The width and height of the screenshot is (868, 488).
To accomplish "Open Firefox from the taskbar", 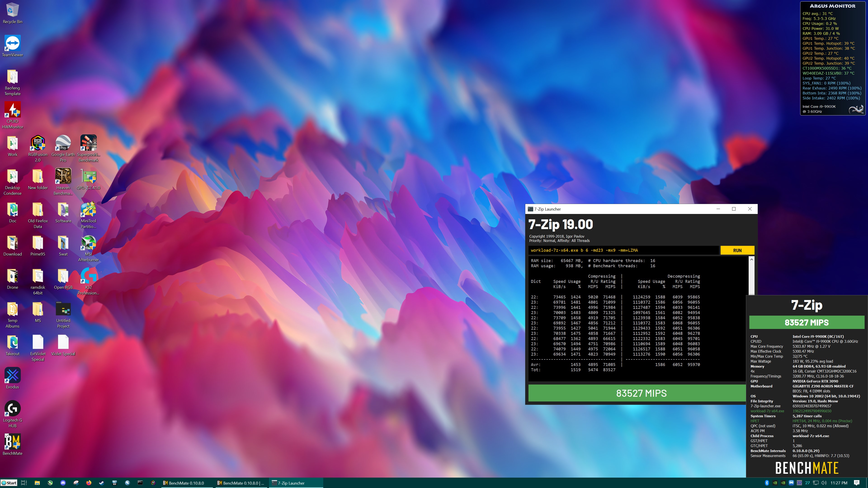I will pos(89,483).
